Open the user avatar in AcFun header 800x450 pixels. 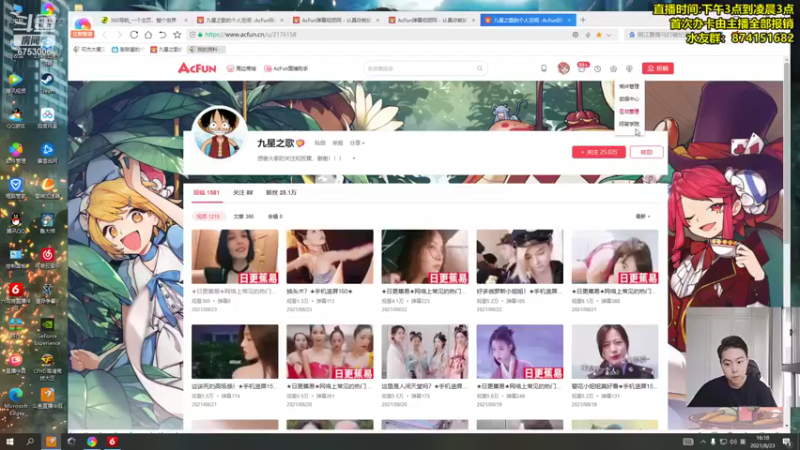[563, 68]
